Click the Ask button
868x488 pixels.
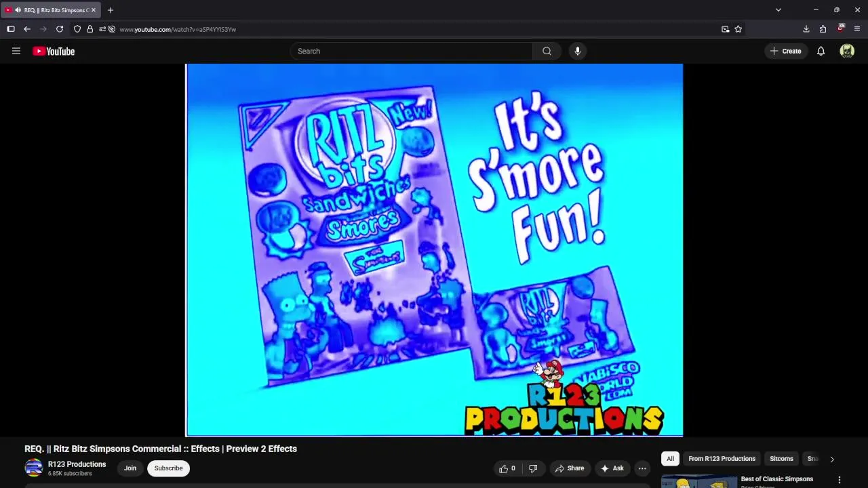pos(612,468)
